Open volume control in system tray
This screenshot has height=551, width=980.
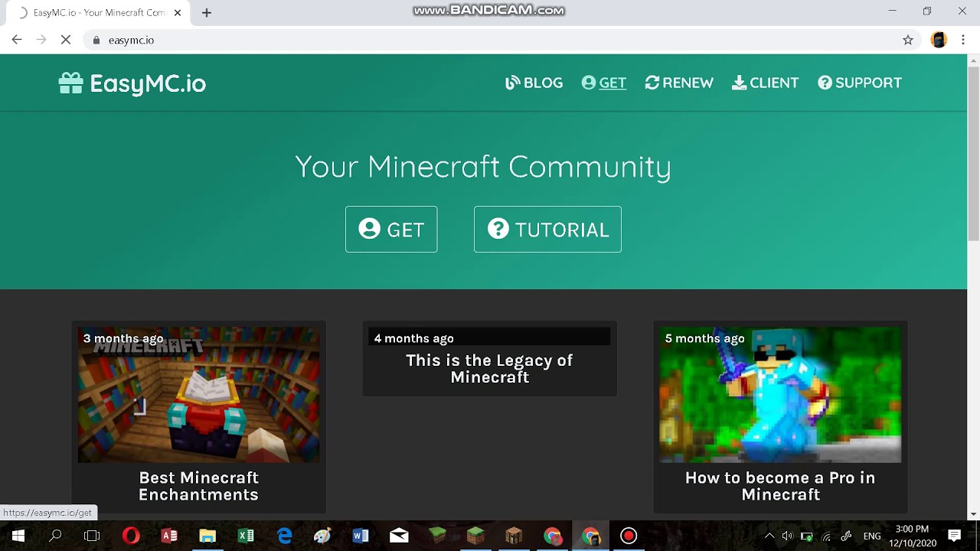787,536
